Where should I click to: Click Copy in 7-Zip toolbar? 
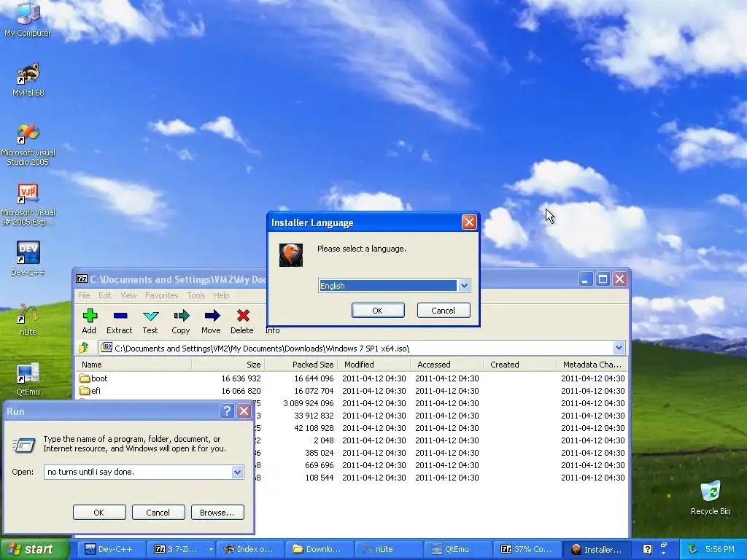(181, 322)
